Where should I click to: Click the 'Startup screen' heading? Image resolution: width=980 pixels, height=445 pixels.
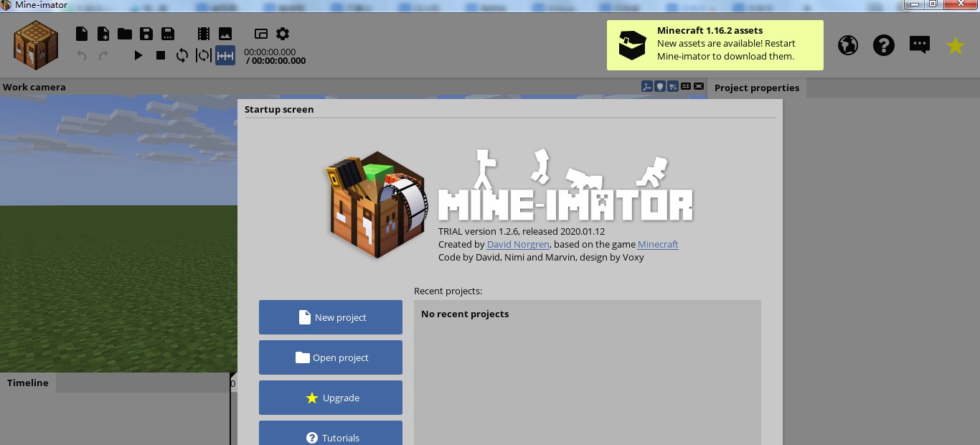pyautogui.click(x=279, y=109)
